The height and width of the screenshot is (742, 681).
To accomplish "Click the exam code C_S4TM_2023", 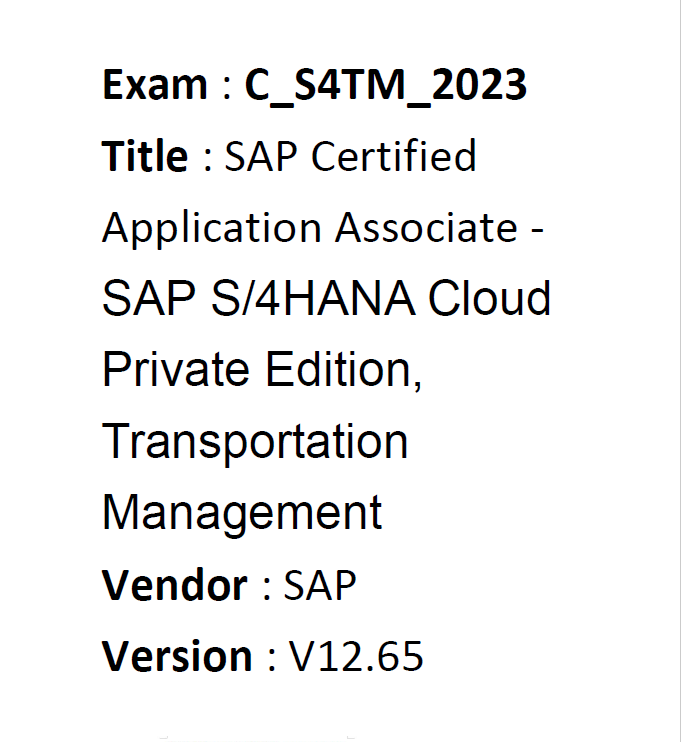I will tap(385, 87).
